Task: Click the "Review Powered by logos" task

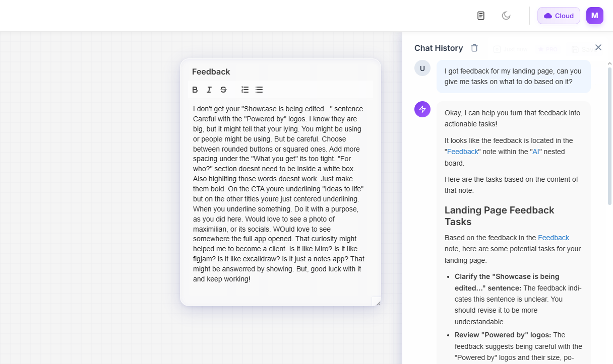Action: (518, 346)
